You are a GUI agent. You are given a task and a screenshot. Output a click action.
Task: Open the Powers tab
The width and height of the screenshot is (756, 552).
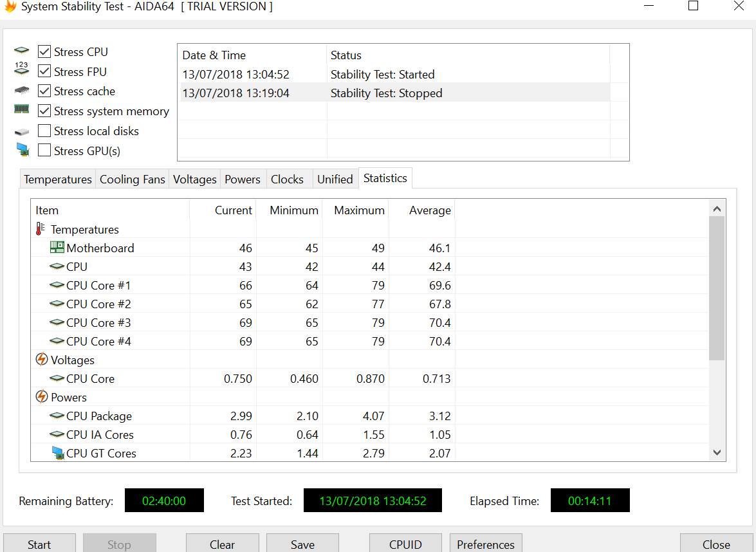coord(242,179)
